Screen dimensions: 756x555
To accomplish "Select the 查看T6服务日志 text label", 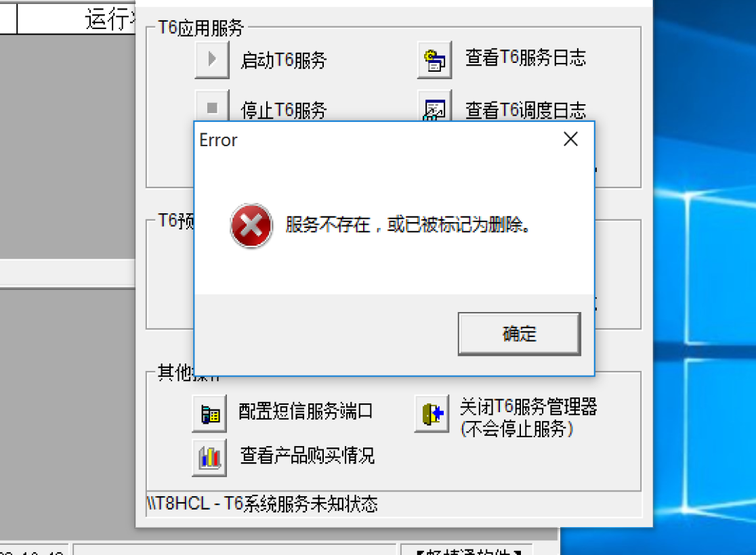I will click(526, 58).
